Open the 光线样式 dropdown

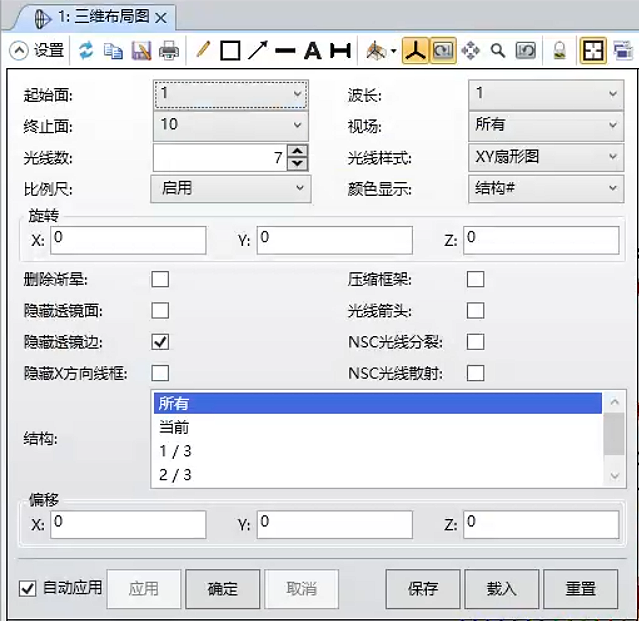(x=546, y=157)
